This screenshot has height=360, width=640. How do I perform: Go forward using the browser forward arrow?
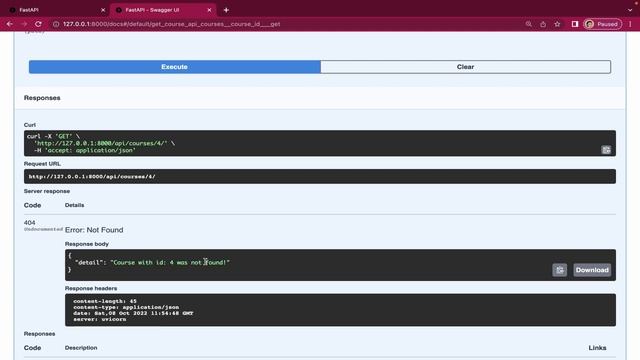[24, 24]
